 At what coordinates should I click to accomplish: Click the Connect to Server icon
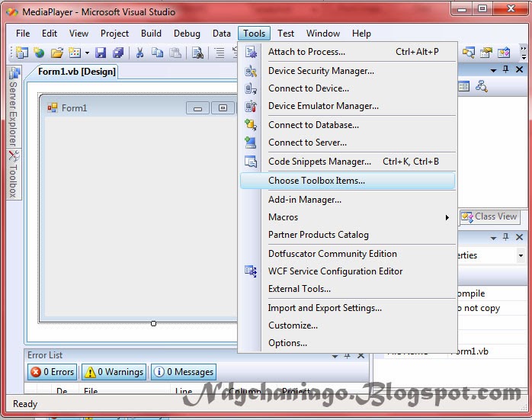(x=251, y=143)
